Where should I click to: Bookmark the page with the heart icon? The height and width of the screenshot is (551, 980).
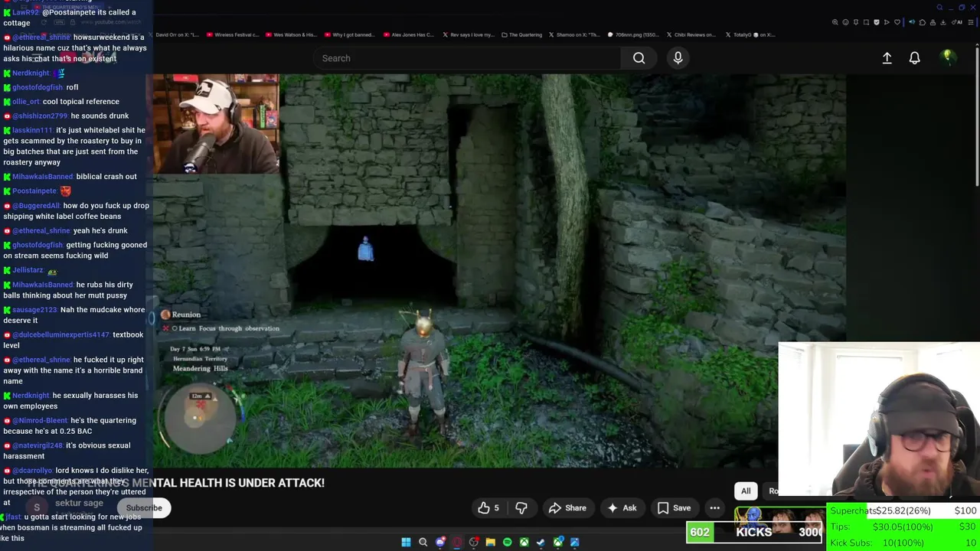897,22
